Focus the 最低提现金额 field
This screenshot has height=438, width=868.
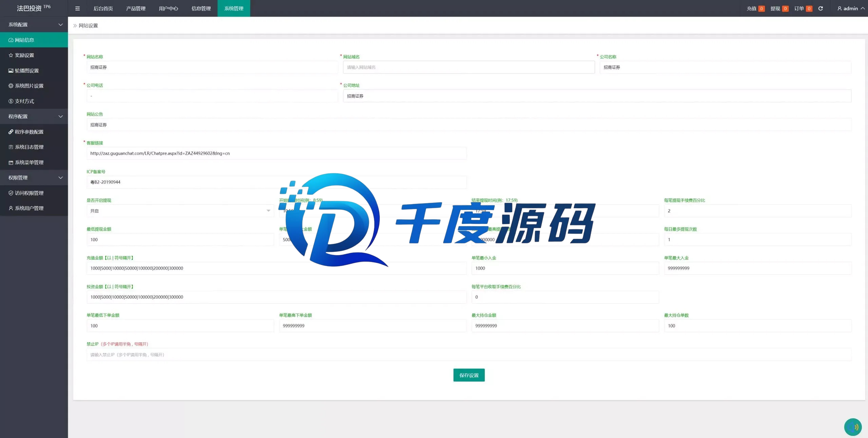click(180, 240)
